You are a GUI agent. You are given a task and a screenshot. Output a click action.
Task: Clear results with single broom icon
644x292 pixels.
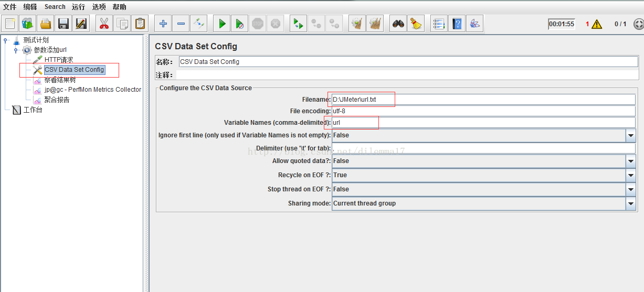pos(357,24)
